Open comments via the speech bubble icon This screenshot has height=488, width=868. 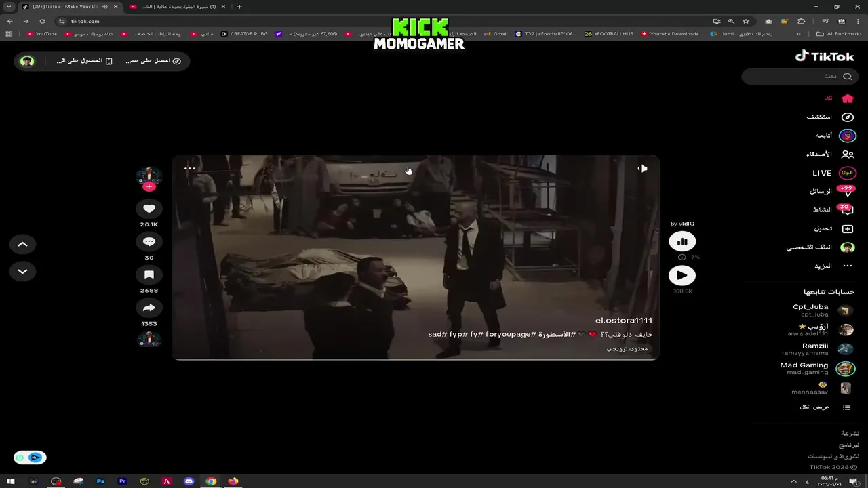point(149,242)
